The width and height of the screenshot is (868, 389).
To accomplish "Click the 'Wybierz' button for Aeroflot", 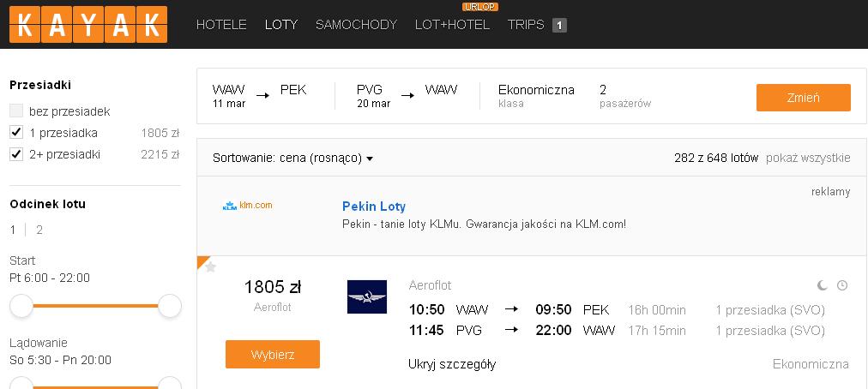I will 273,354.
